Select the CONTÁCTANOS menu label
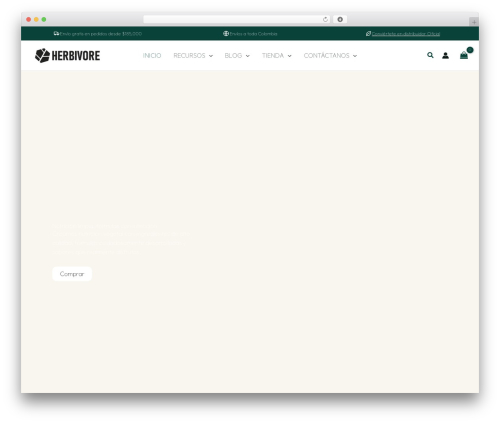The image size is (500, 423). [x=326, y=56]
